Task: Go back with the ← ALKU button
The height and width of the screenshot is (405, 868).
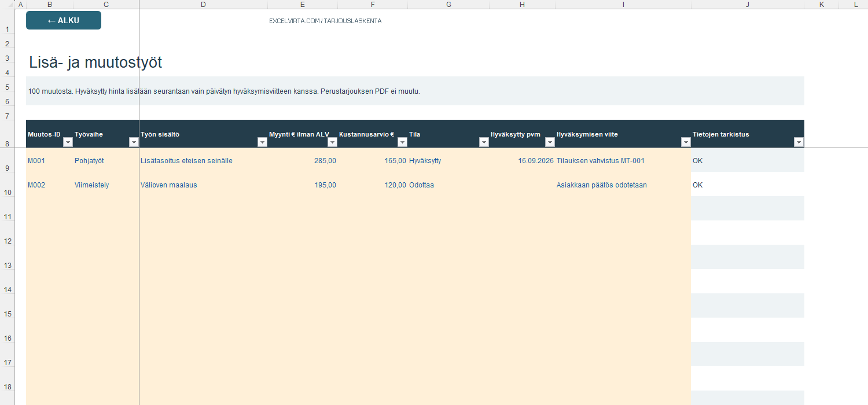Action: click(x=64, y=20)
